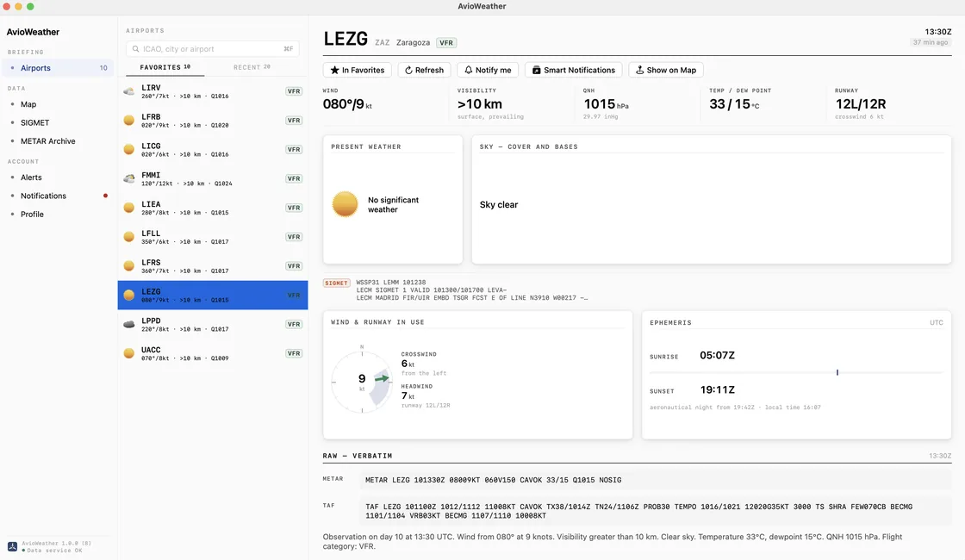The width and height of the screenshot is (965, 560).
Task: Click the sun icon next to LFLL
Action: 129,237
